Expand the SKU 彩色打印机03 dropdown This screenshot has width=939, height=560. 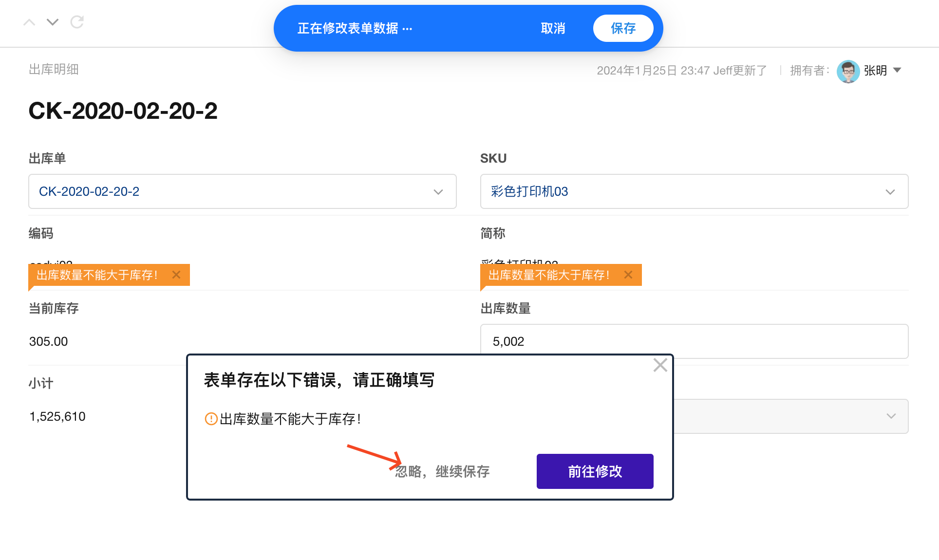tap(890, 192)
